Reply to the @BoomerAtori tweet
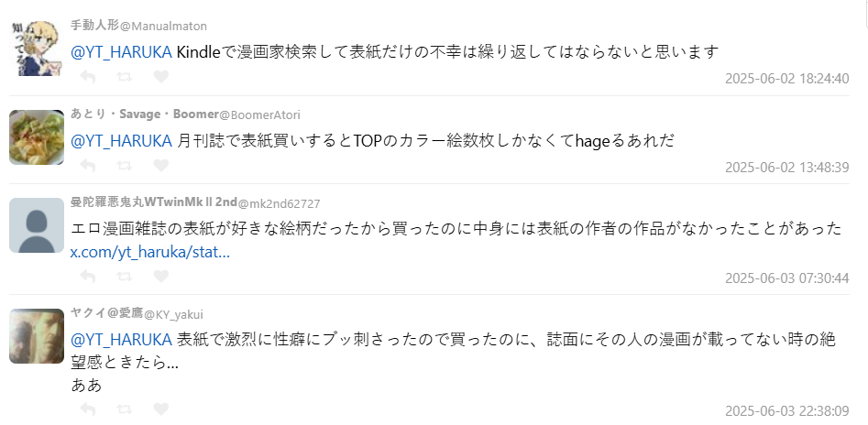 click(88, 166)
